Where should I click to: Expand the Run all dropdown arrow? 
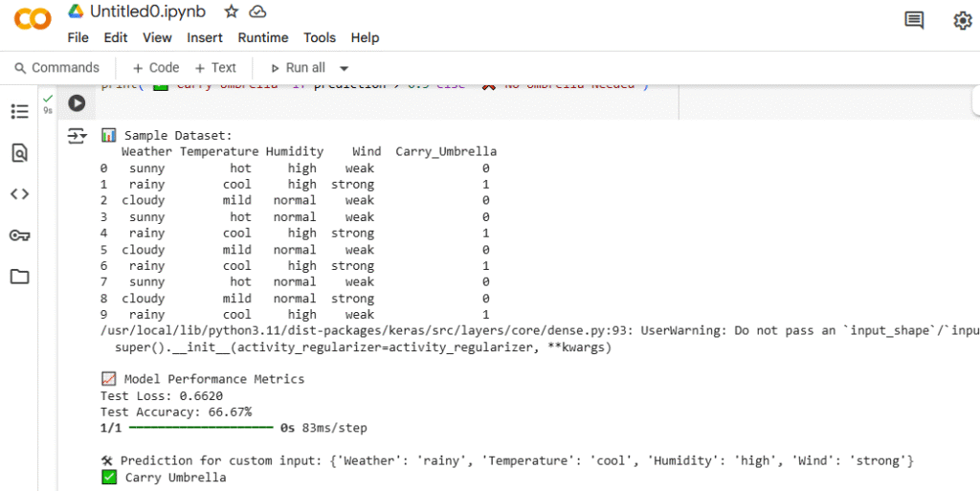[x=345, y=68]
